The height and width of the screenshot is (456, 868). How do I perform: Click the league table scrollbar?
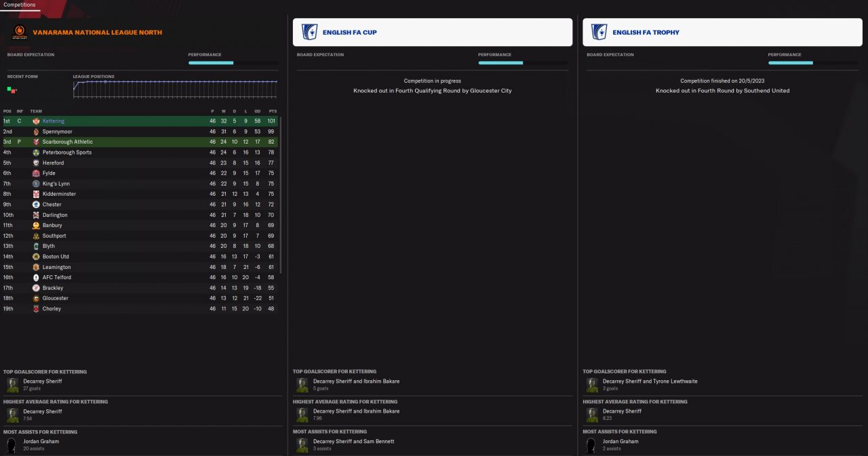point(280,195)
